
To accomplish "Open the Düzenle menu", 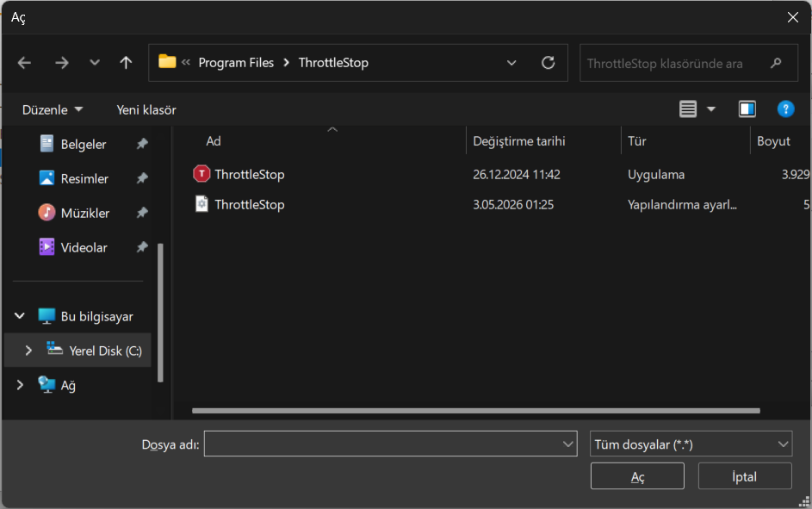I will coord(53,109).
